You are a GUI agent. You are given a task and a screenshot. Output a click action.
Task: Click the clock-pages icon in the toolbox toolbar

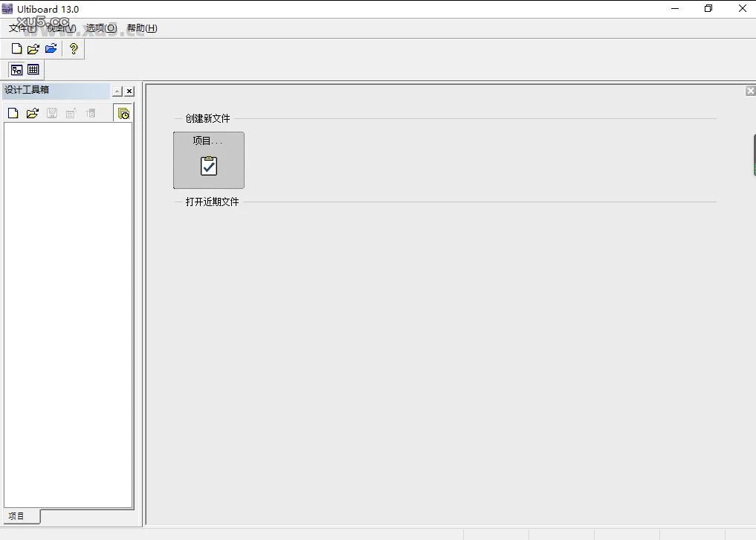pyautogui.click(x=123, y=112)
